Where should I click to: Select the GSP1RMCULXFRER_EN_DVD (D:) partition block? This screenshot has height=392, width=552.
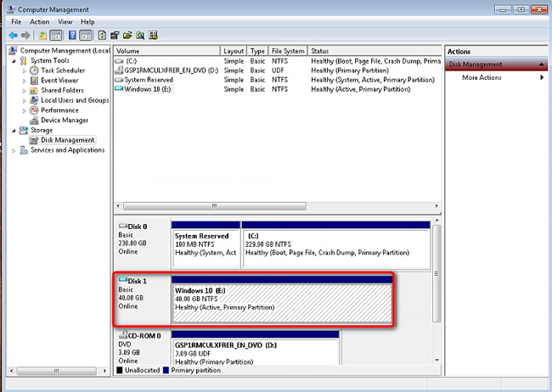256,347
